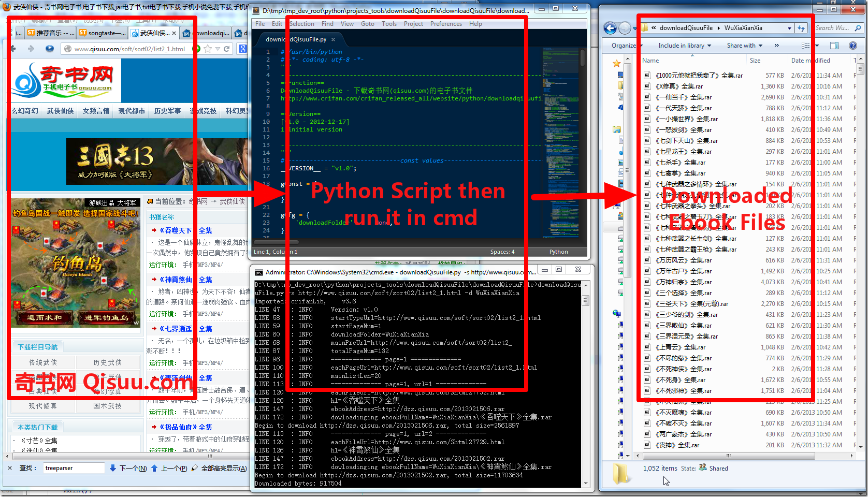Open the Share with dropdown
The width and height of the screenshot is (868, 497).
(x=745, y=46)
